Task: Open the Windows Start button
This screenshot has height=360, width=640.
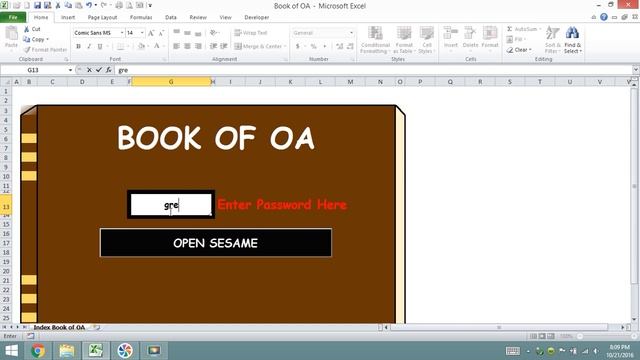Action: 11,351
